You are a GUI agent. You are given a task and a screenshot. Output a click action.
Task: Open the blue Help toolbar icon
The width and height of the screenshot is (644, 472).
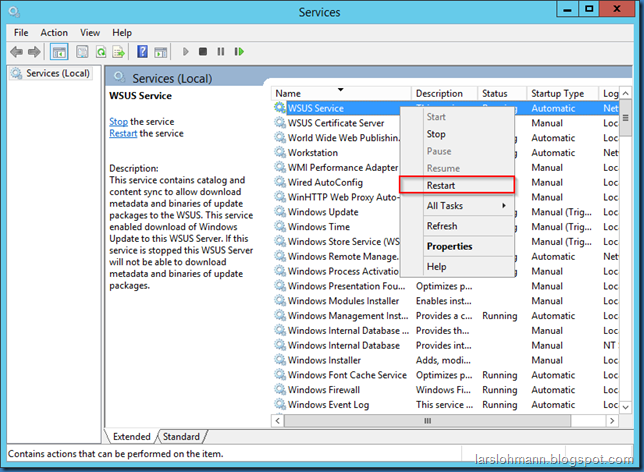click(x=142, y=52)
